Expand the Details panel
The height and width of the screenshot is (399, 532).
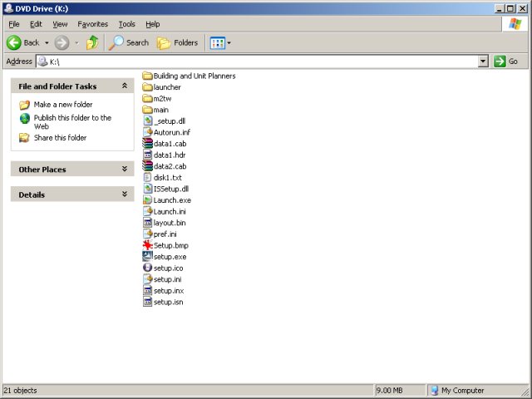(x=125, y=195)
